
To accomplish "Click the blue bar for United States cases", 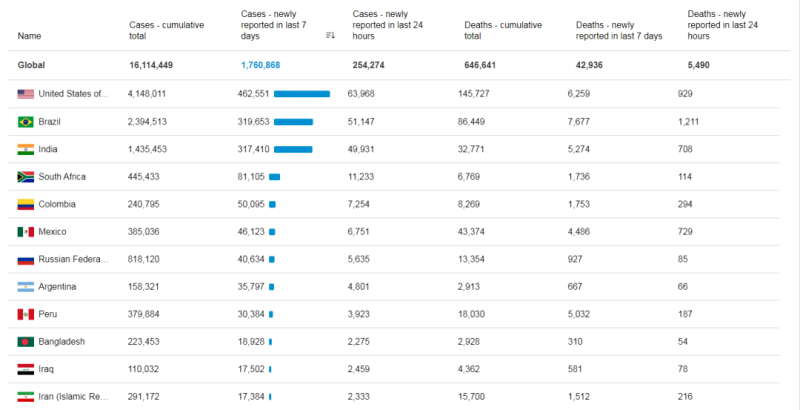I will point(301,94).
